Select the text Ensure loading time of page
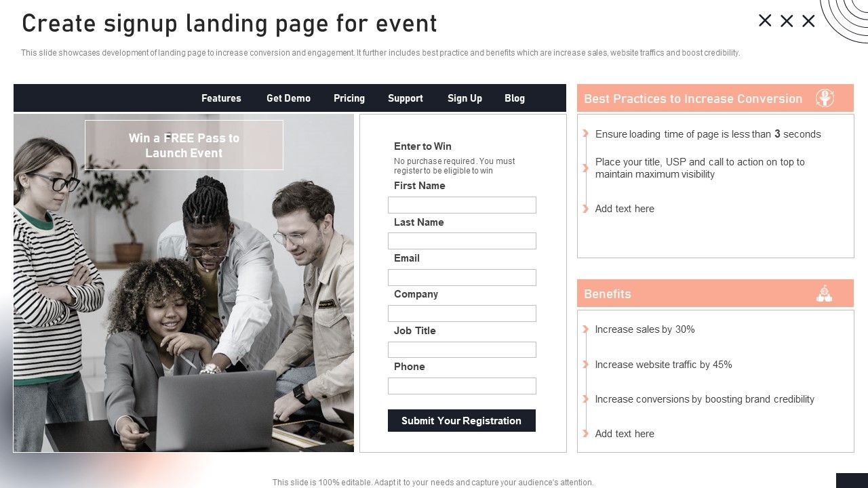868x488 pixels. point(708,134)
